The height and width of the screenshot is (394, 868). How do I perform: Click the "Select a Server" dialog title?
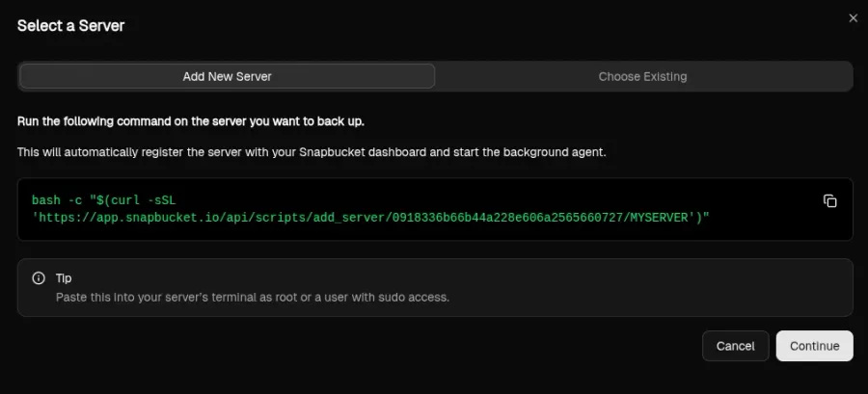point(70,26)
